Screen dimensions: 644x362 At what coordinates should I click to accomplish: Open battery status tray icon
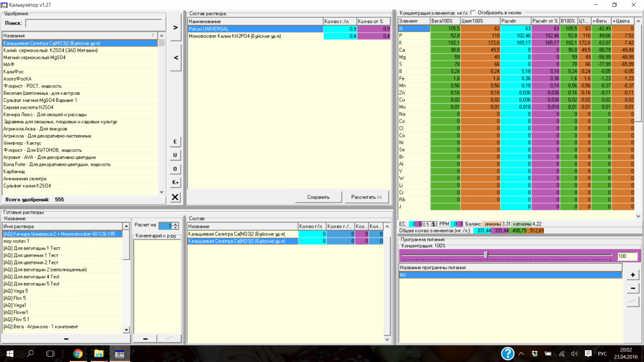[548, 353]
